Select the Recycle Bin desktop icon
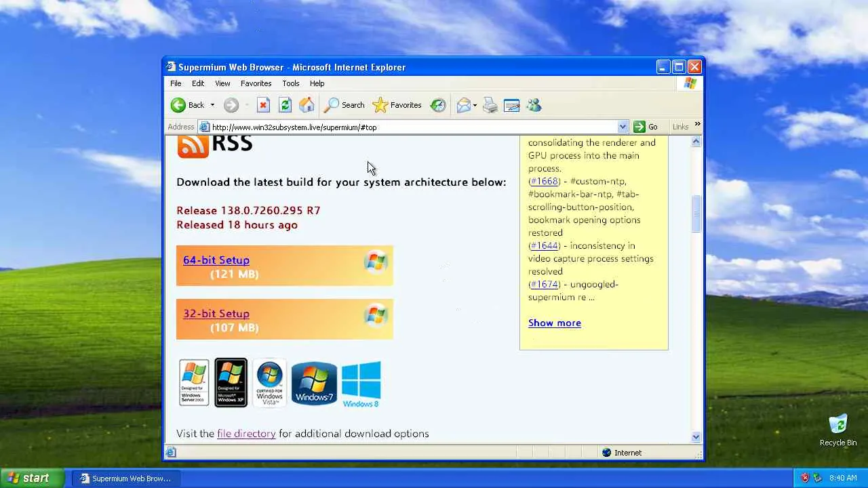868x488 pixels. point(838,430)
